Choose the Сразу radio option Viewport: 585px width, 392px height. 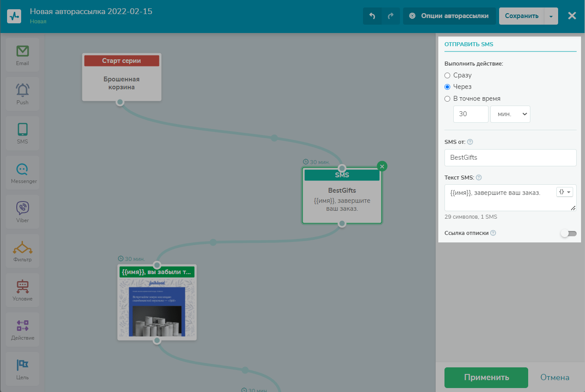click(x=448, y=75)
